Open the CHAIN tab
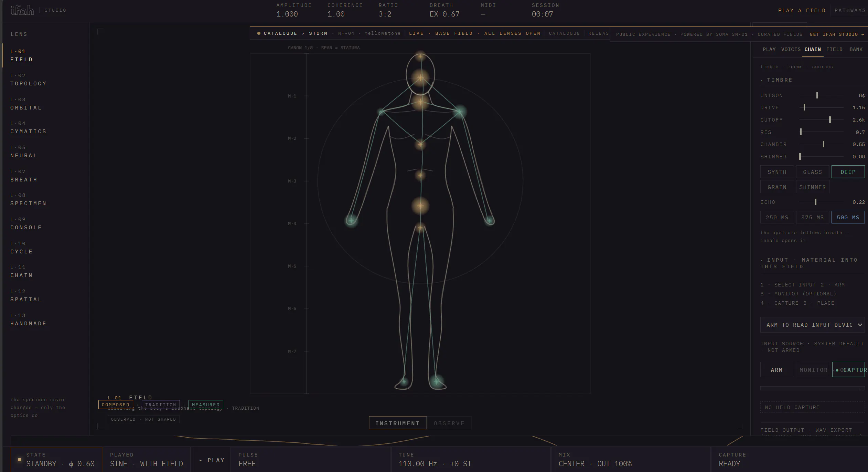The width and height of the screenshot is (868, 472). coord(813,49)
